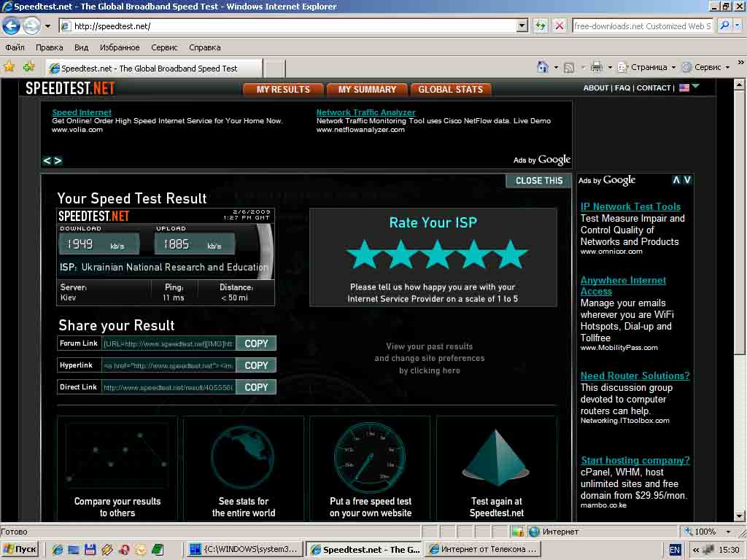Open the Избранное menu
747x560 pixels.
click(120, 47)
